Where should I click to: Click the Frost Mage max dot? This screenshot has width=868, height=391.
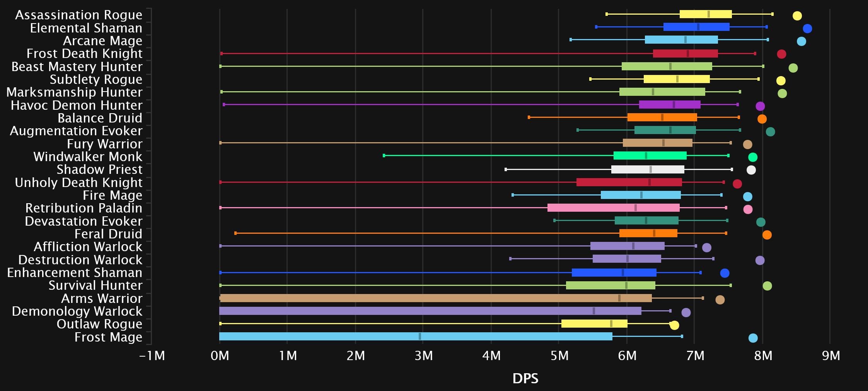point(753,338)
